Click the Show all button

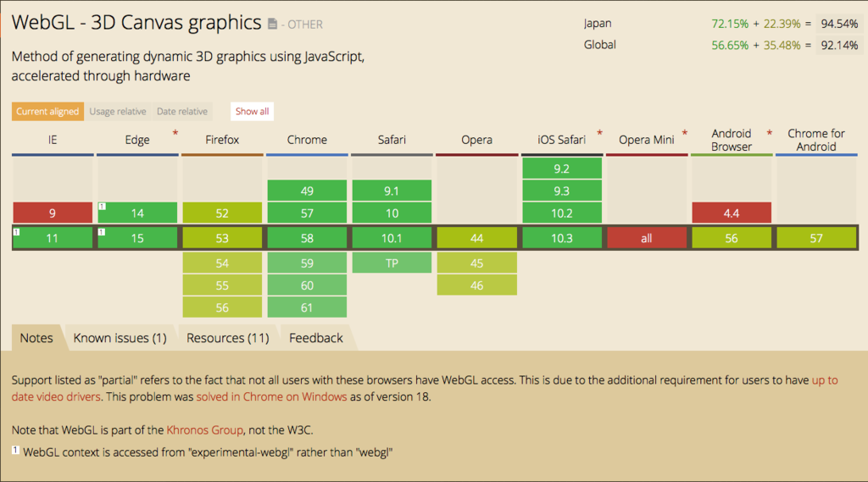253,111
